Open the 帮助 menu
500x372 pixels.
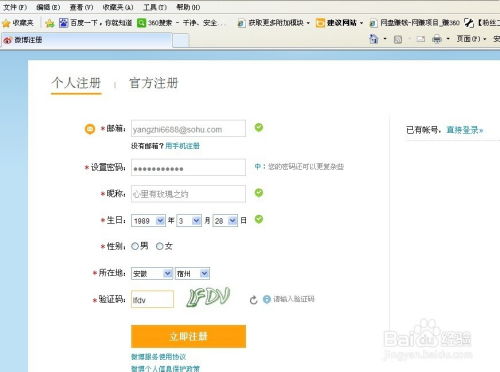pyautogui.click(x=188, y=7)
